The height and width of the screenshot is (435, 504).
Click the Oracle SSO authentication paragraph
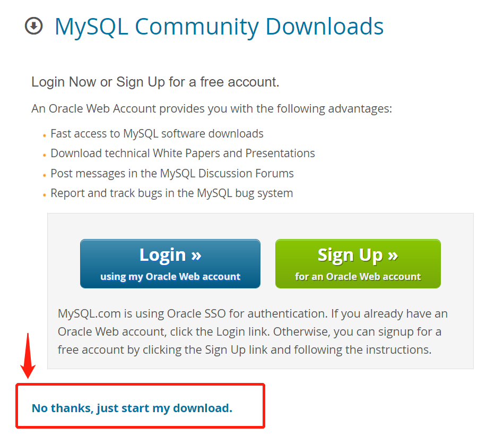(x=253, y=332)
